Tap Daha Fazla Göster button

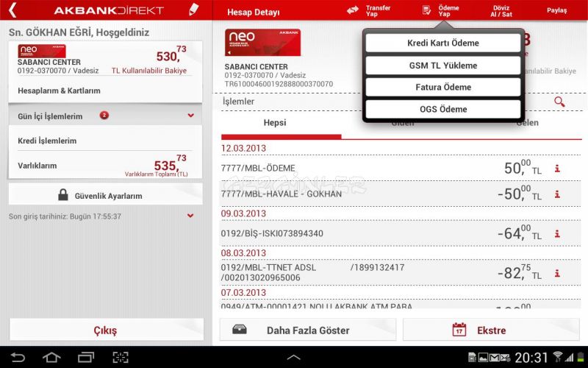pos(308,330)
